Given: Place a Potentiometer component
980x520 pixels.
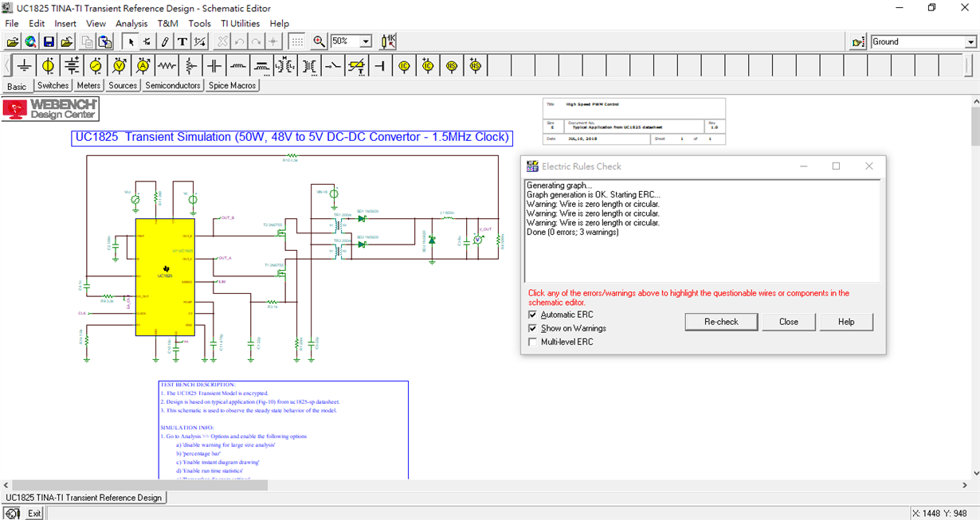Looking at the screenshot, I should point(190,65).
